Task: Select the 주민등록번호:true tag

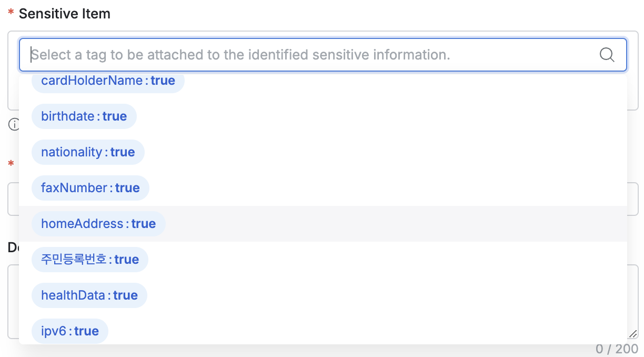Action: [x=90, y=260]
